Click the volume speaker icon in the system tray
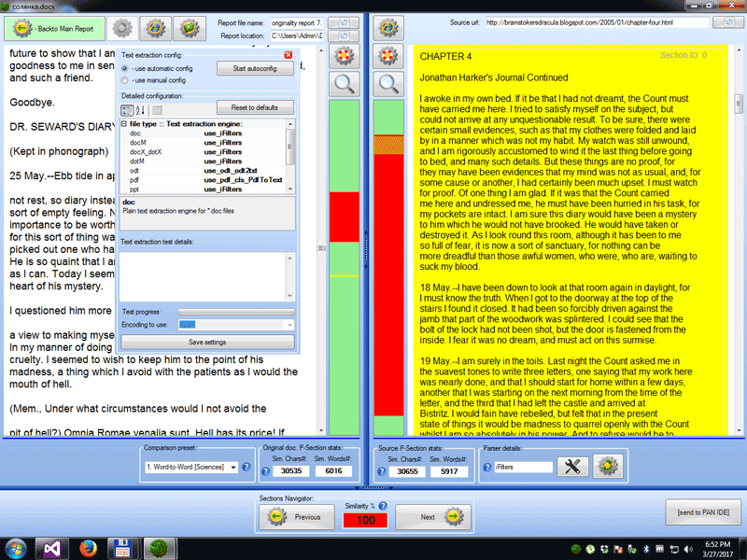Image resolution: width=747 pixels, height=560 pixels. click(689, 550)
